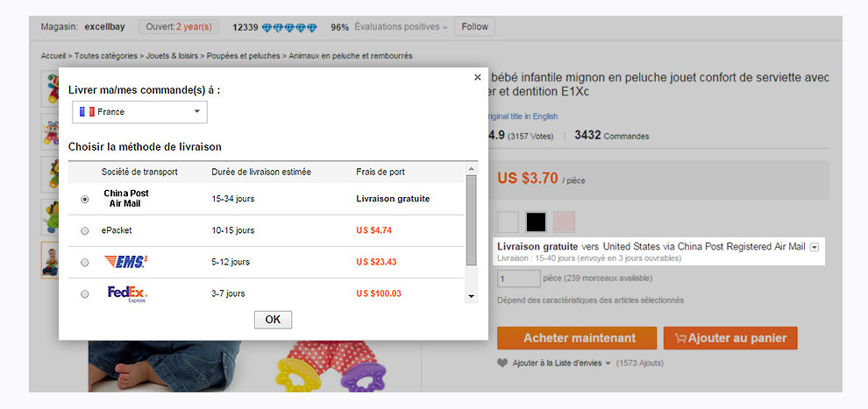Choose the FedEx shipping radio option
Viewport: 868px width, 409px height.
tap(85, 294)
